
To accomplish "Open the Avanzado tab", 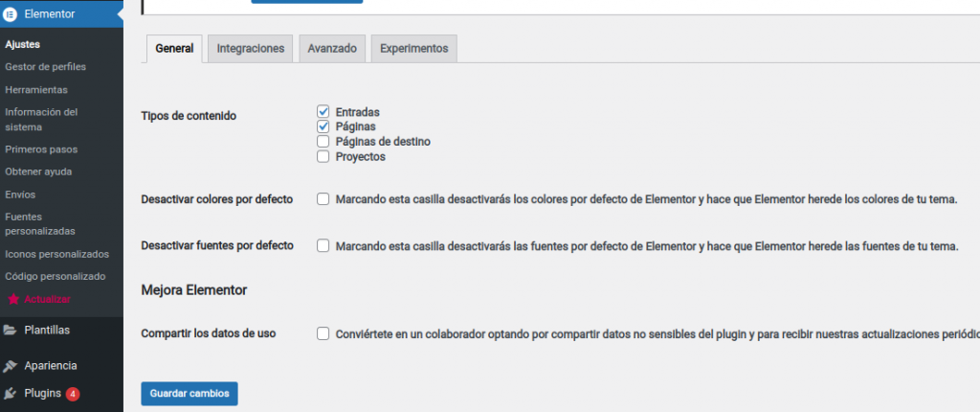I will click(332, 49).
